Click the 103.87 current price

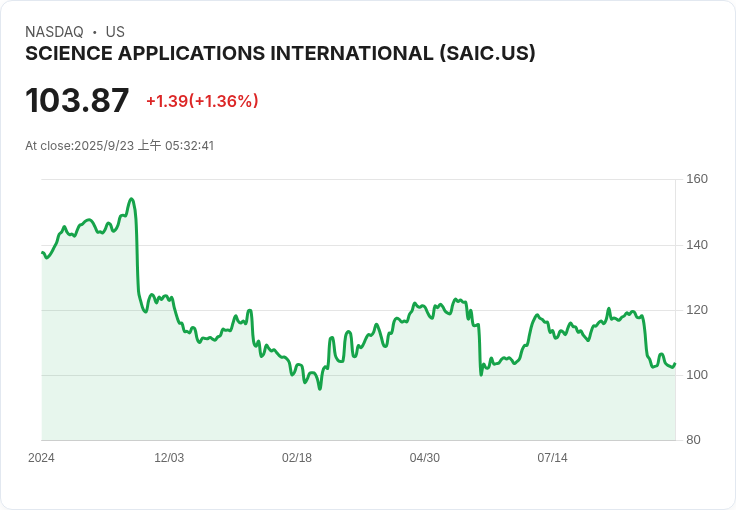pyautogui.click(x=77, y=100)
